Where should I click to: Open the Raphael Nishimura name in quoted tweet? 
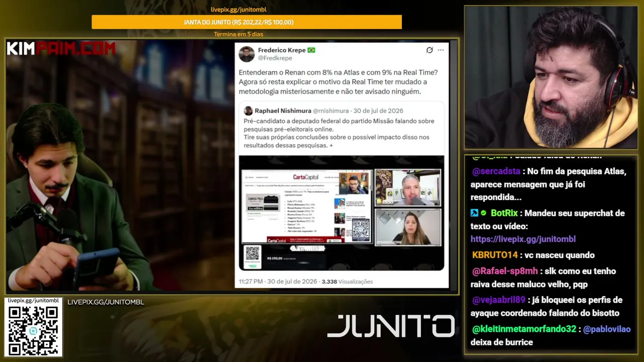[x=282, y=111]
